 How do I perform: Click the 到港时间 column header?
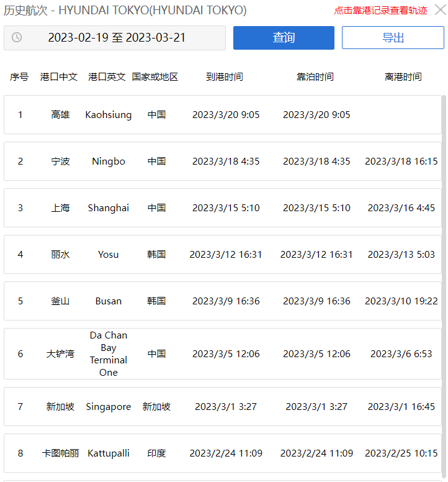coord(225,77)
